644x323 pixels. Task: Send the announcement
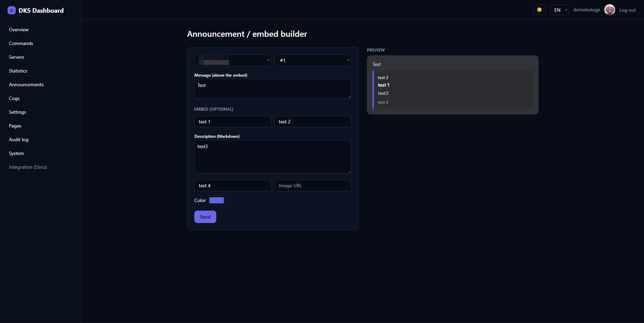click(205, 217)
